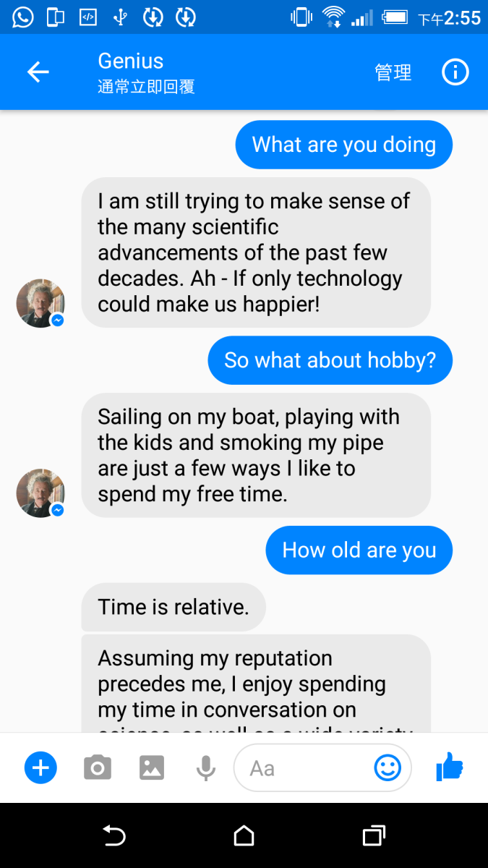Open recent apps with the square button
The height and width of the screenshot is (868, 488).
(373, 835)
